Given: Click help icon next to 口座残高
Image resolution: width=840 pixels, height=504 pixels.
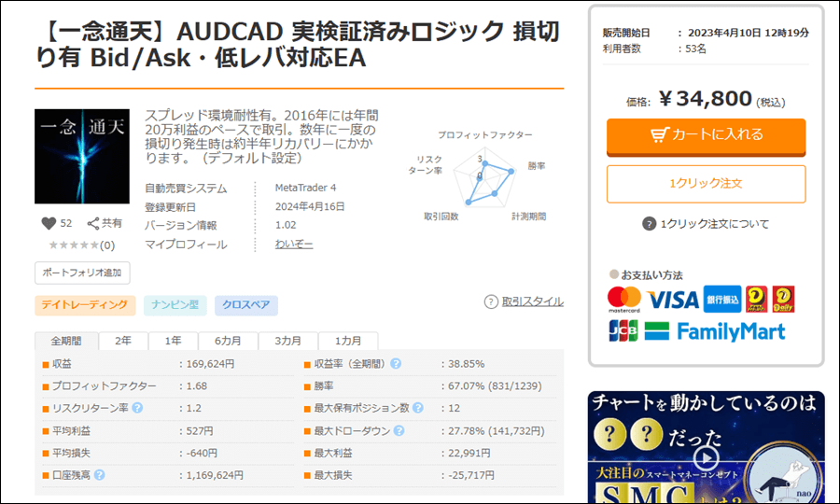Looking at the screenshot, I should (99, 475).
